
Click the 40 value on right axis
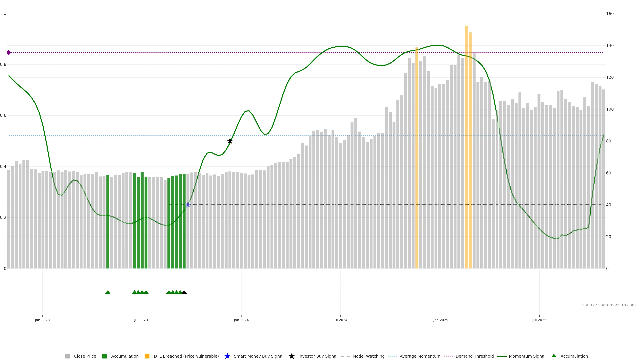coord(608,205)
